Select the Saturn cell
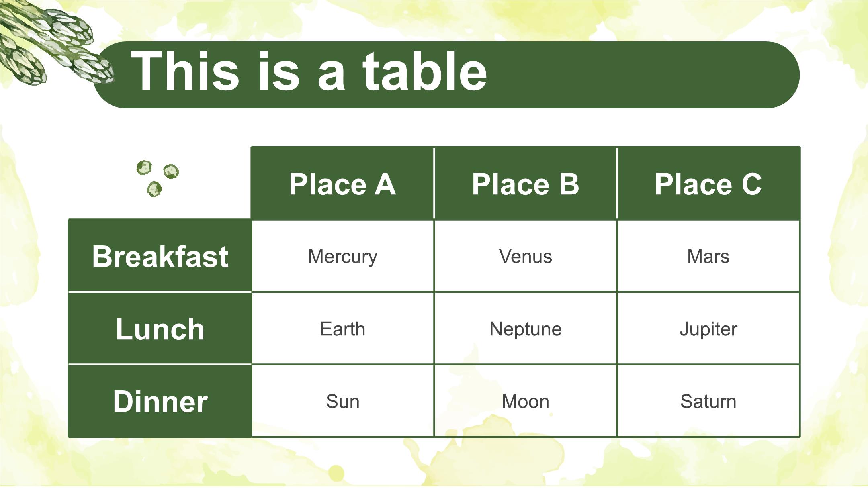This screenshot has height=488, width=868. click(708, 401)
